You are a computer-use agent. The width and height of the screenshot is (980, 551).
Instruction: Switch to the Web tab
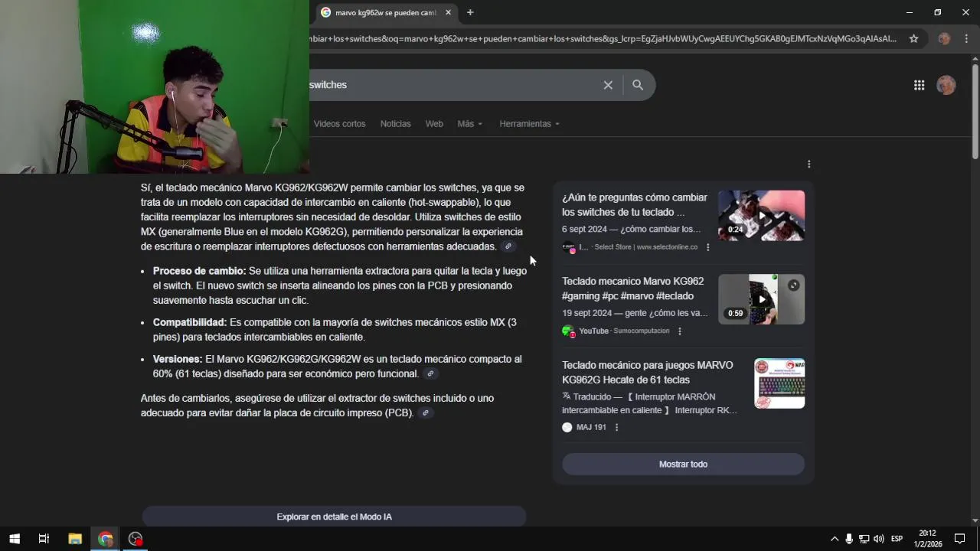coord(434,124)
